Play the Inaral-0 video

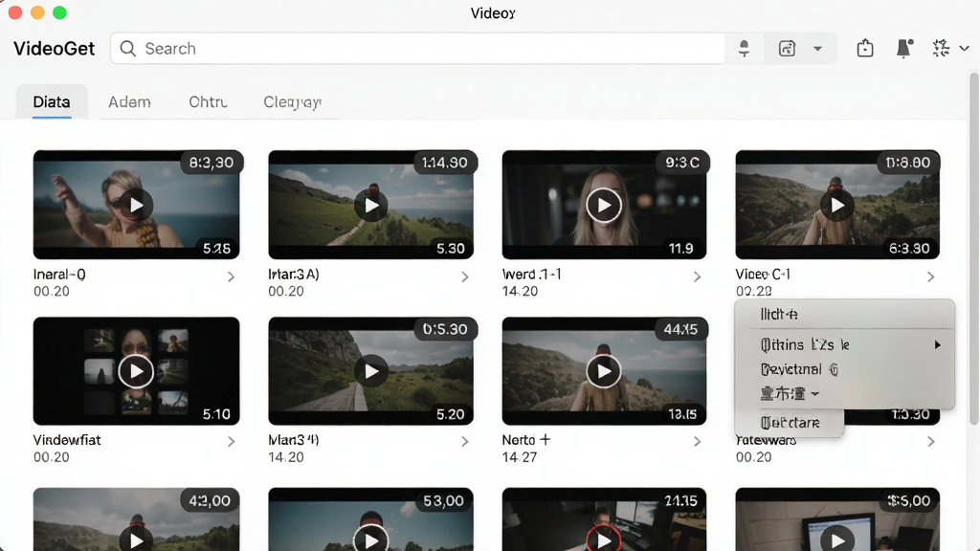coord(136,205)
